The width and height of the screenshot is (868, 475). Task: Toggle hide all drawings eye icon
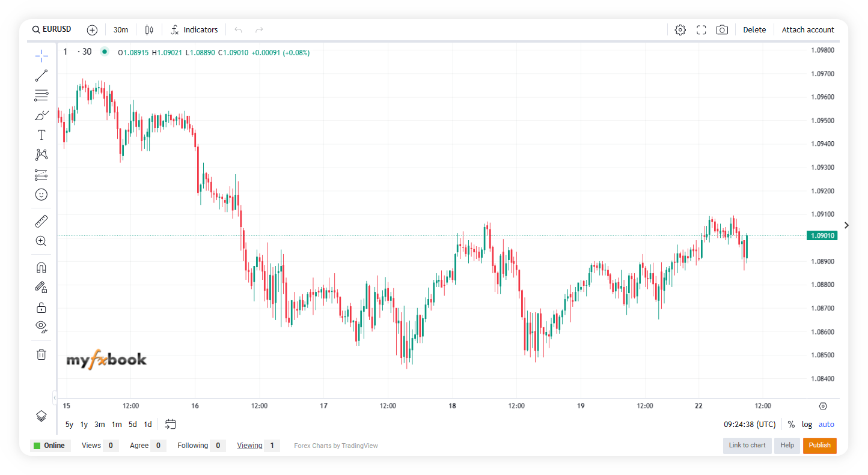41,327
